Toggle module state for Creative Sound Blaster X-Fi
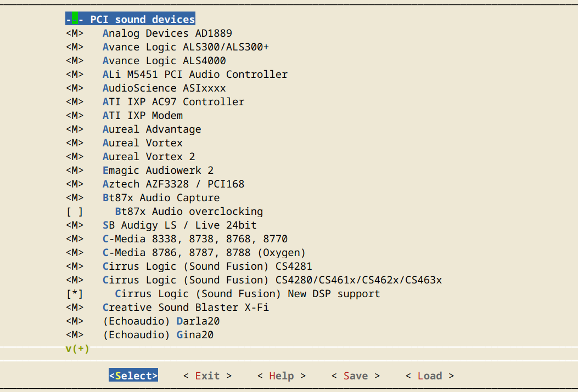 point(75,308)
